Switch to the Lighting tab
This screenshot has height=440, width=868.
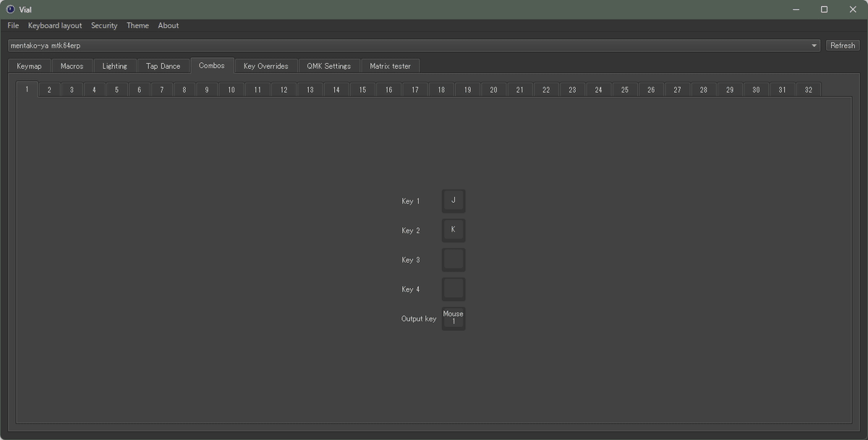114,66
